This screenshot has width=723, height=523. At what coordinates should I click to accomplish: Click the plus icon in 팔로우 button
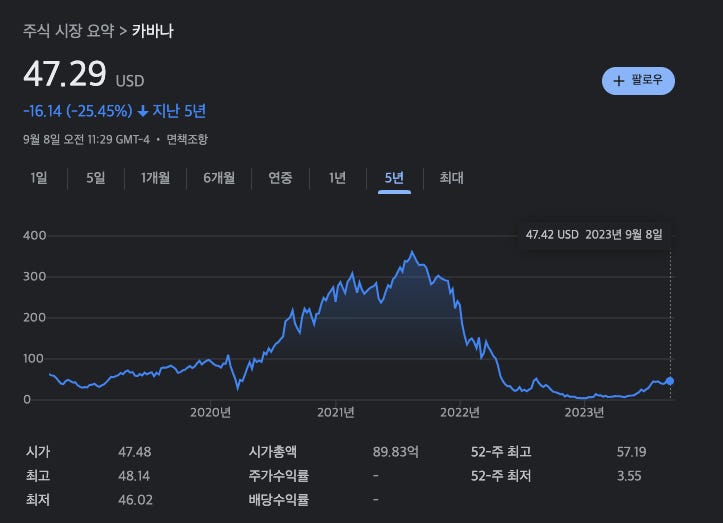coord(619,81)
